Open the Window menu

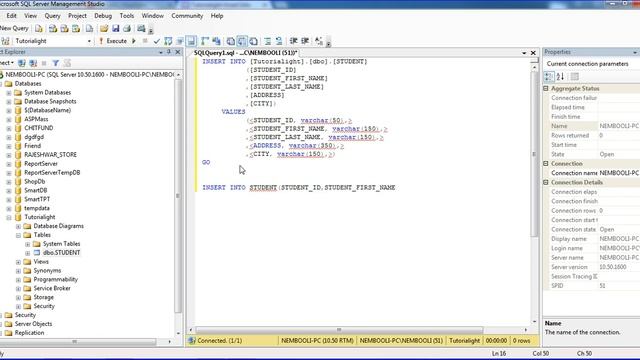click(153, 16)
